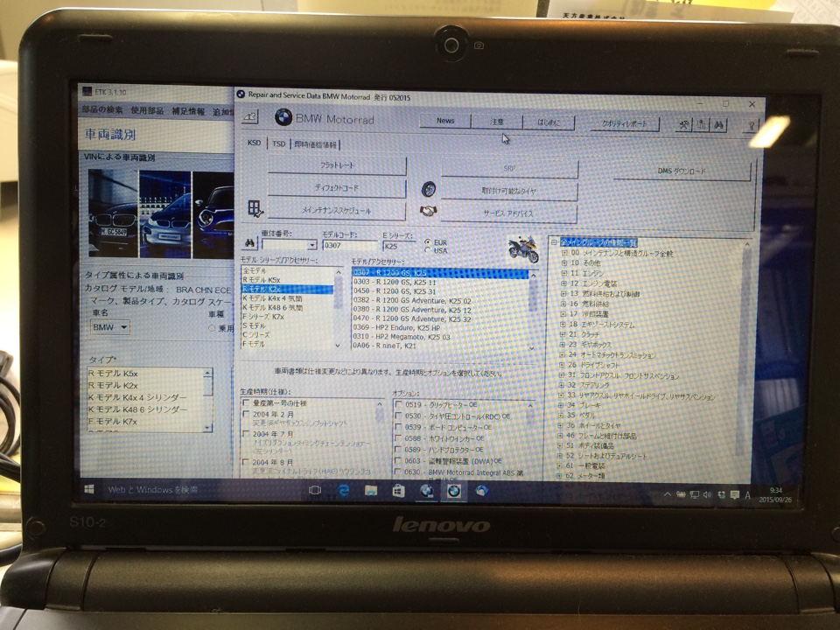Click the はじめに button

tap(549, 122)
